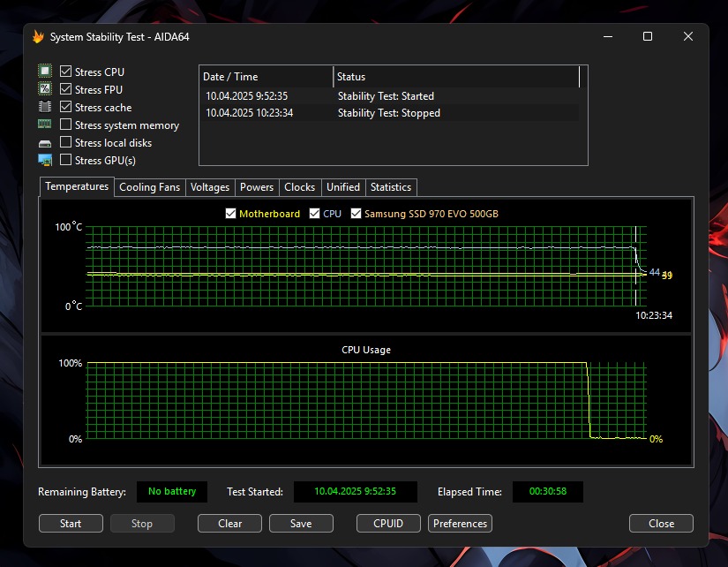
Task: Select the Stability Test: Started log row
Action: (390, 96)
